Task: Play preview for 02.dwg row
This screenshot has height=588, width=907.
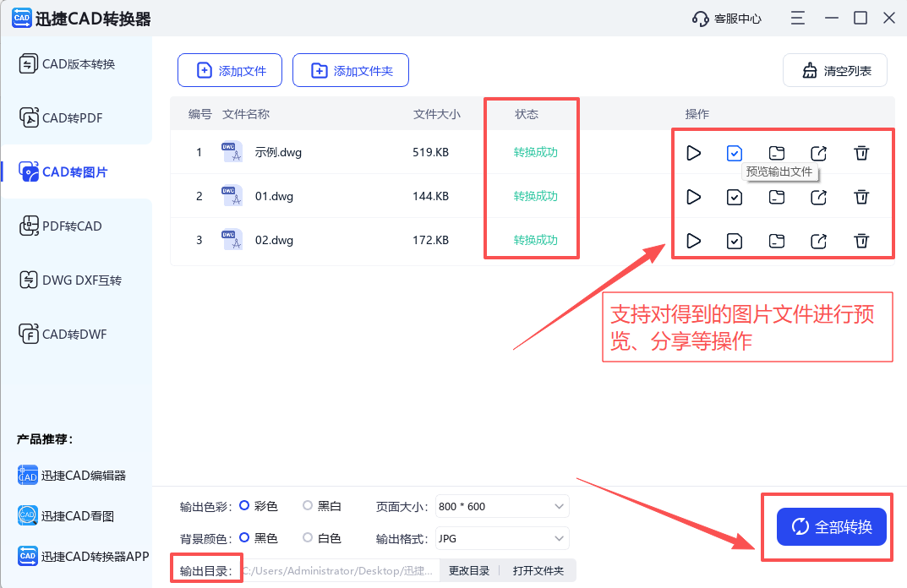Action: 693,241
